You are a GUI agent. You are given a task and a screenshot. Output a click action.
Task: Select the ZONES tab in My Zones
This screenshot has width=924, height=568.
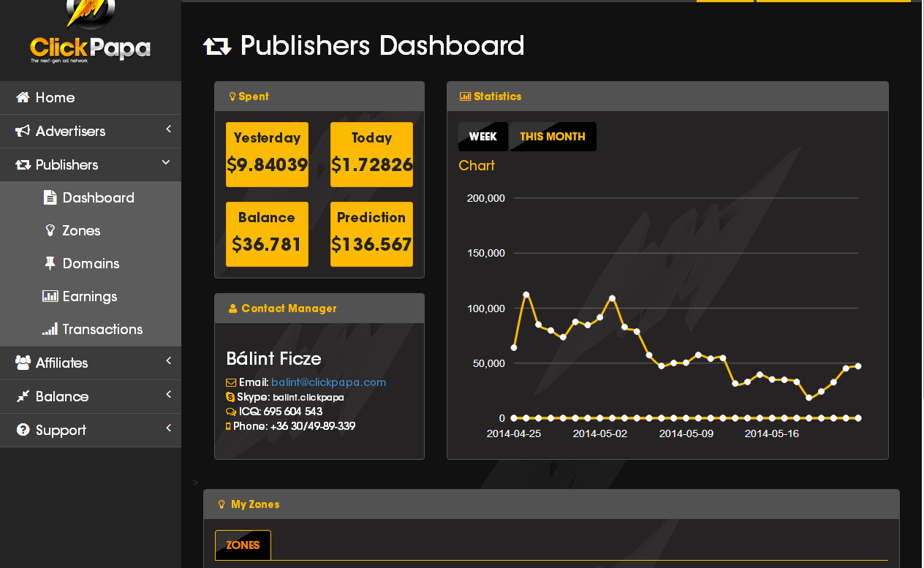tap(243, 545)
